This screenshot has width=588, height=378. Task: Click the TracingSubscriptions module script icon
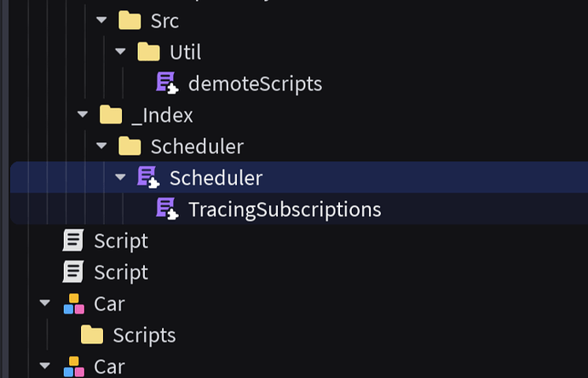(x=167, y=209)
